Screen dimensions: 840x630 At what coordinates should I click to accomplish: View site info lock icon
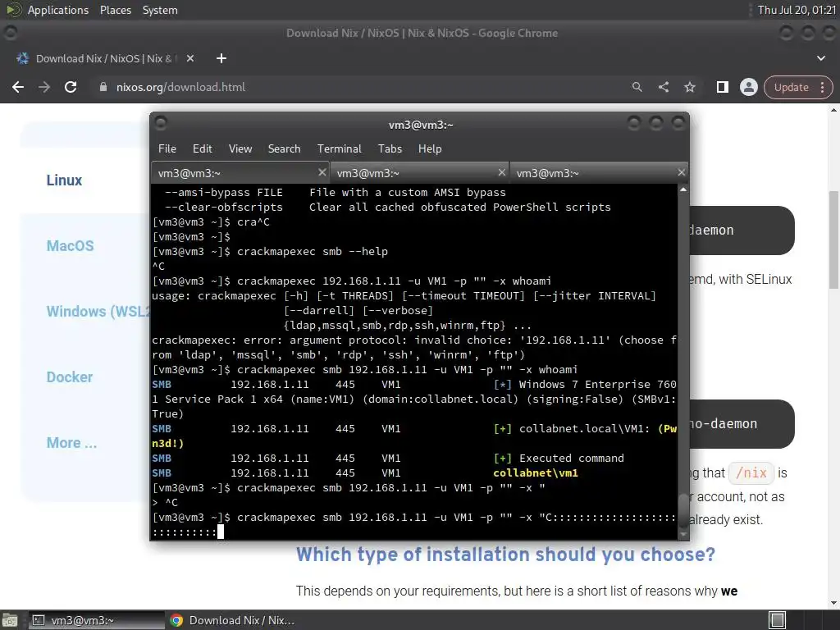(x=103, y=87)
